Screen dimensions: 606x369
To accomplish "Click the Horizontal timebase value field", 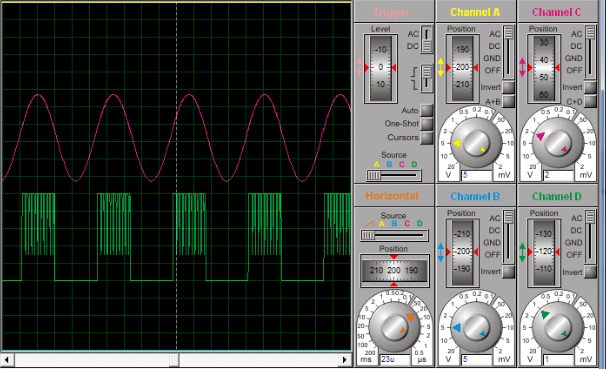I will [395, 359].
